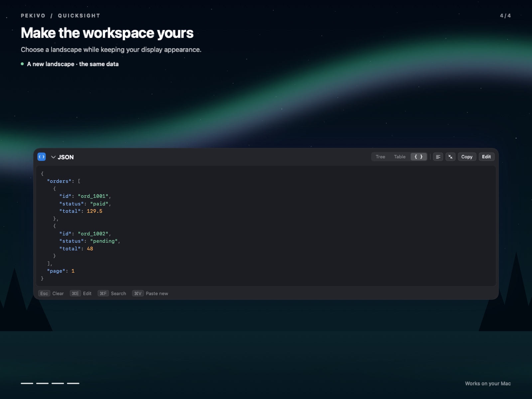Go to the first slide indicator dash
Screen dimensions: 532x399
click(27, 383)
